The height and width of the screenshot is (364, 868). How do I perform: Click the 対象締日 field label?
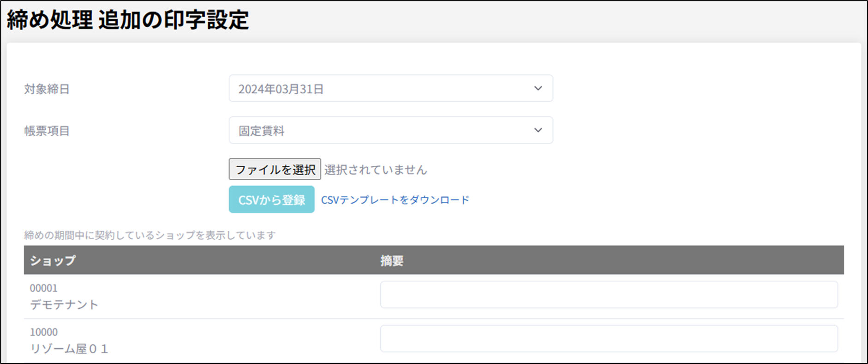pyautogui.click(x=47, y=89)
